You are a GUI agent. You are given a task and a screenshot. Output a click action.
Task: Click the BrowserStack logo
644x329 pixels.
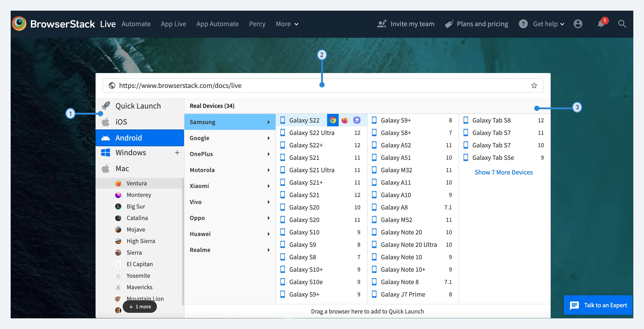coord(19,24)
